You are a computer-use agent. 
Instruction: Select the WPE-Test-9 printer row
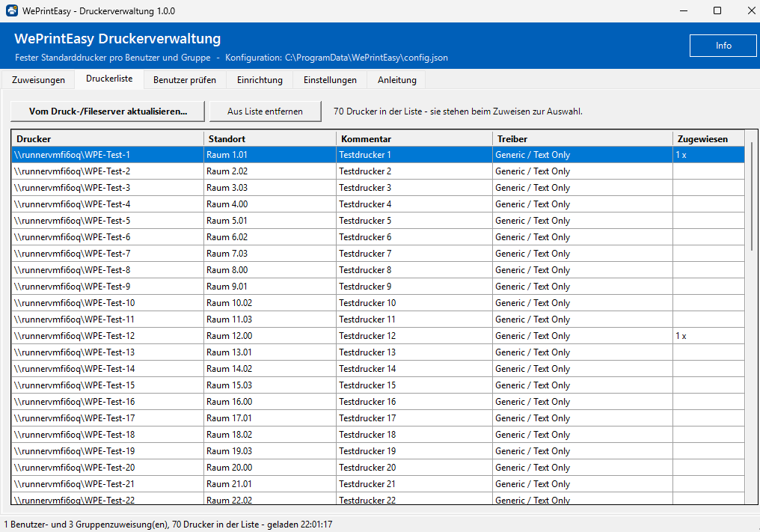pos(378,287)
